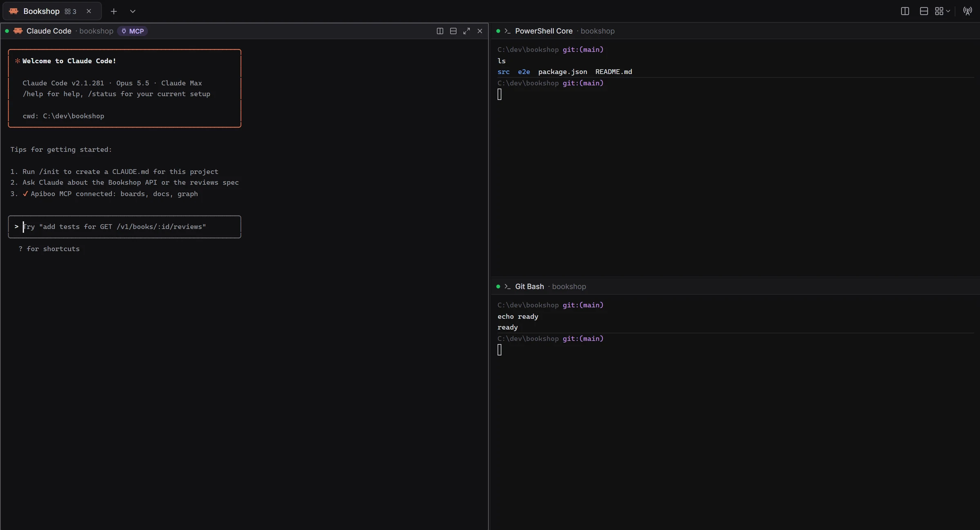Click 'Welcome to Claude Code!' heading

tap(69, 61)
